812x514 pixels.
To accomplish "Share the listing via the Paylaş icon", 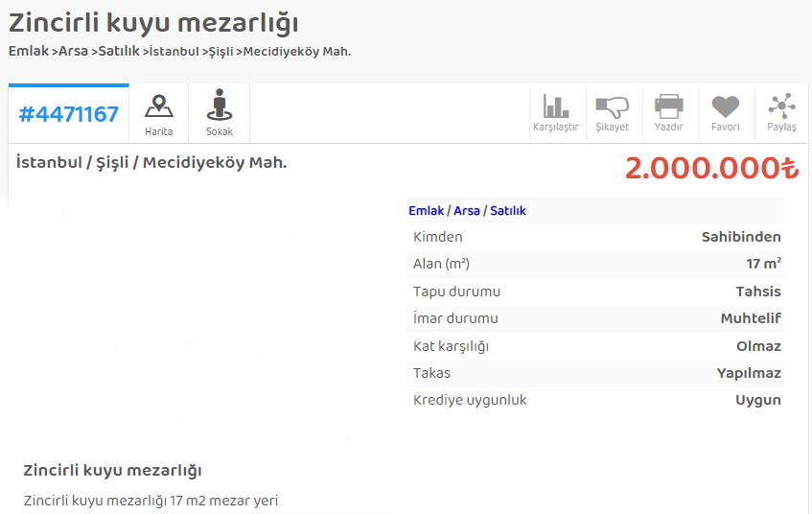I will click(781, 113).
